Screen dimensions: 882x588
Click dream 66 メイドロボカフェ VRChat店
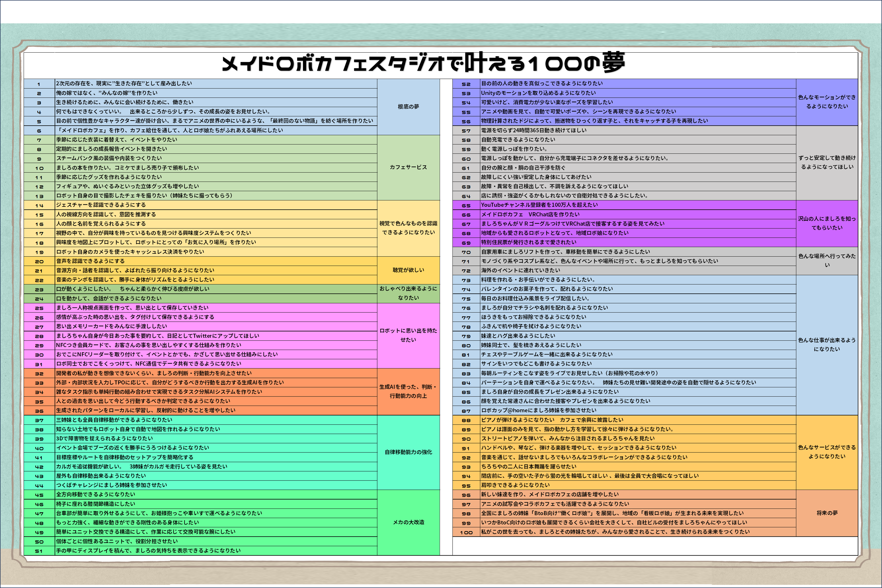pos(530,215)
